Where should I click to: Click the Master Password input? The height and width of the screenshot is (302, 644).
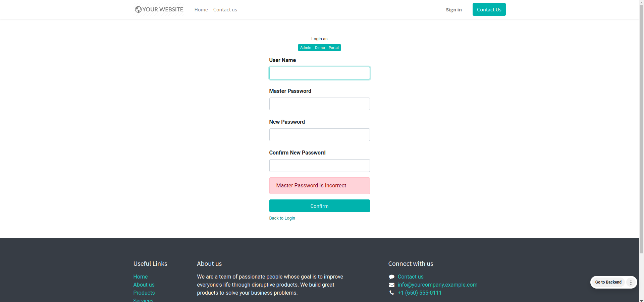click(x=319, y=104)
